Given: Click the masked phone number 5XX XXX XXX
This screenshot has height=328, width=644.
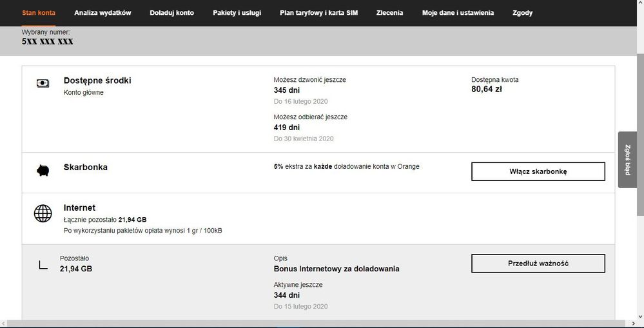Looking at the screenshot, I should (47, 41).
